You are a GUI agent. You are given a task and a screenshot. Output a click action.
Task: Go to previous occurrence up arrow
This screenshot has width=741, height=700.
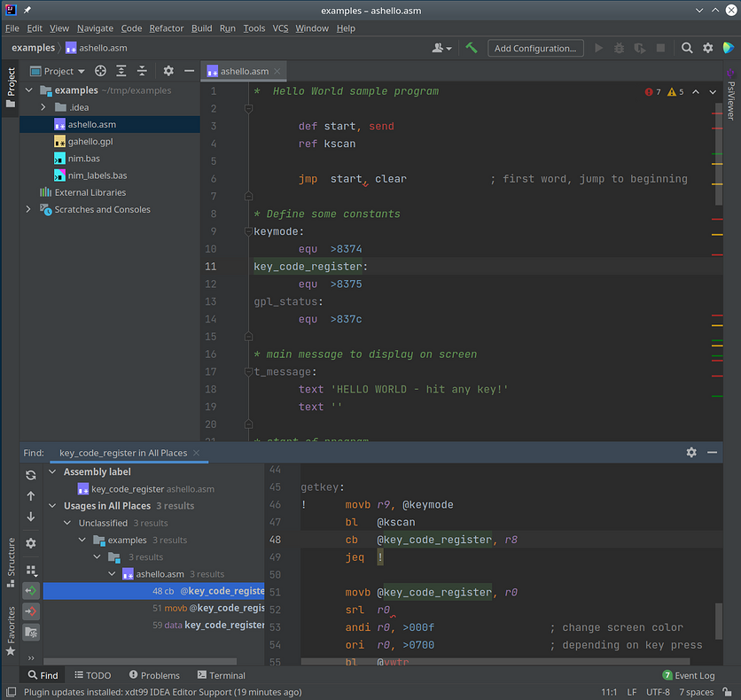pyautogui.click(x=31, y=496)
